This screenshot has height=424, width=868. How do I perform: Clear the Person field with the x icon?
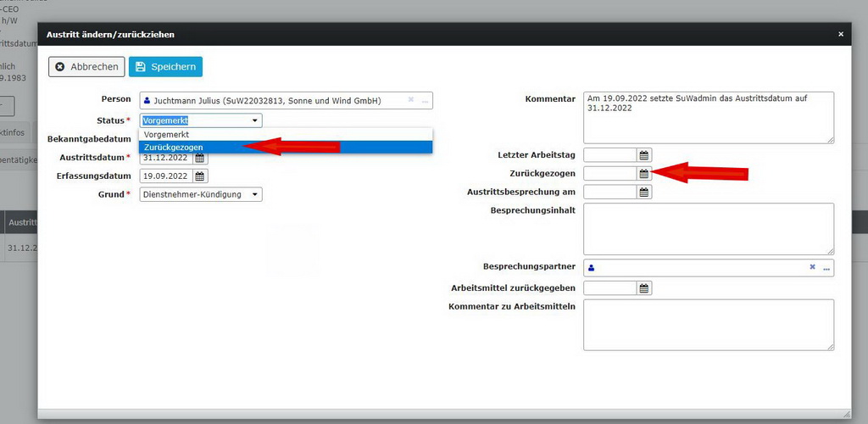click(x=411, y=99)
